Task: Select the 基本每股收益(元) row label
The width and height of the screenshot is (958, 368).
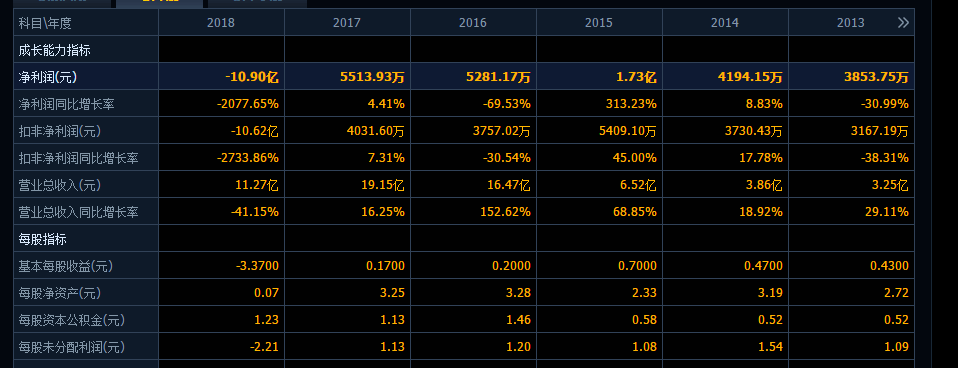Action: coord(66,266)
